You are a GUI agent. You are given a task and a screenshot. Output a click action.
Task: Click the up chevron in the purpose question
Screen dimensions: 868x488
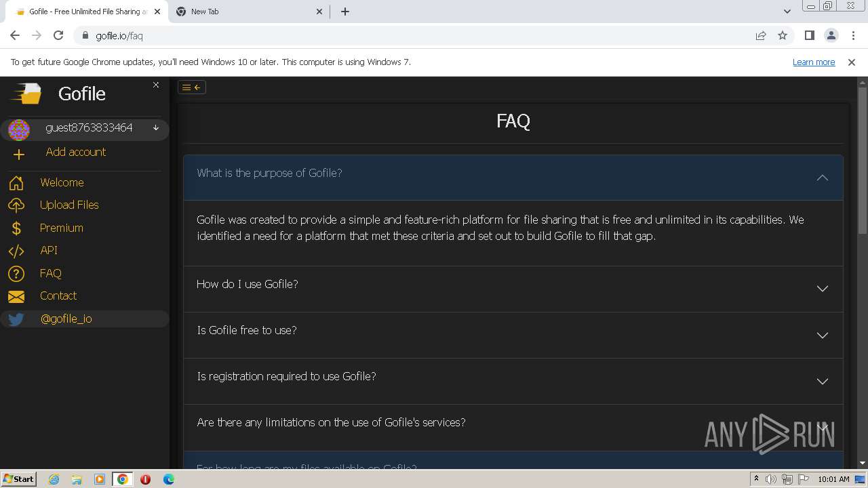pos(823,178)
